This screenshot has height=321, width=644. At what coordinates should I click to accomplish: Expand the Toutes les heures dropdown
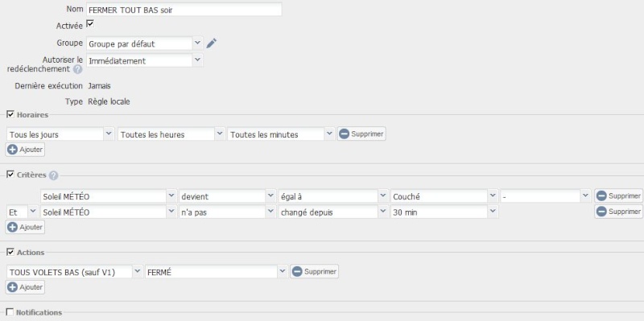point(171,134)
